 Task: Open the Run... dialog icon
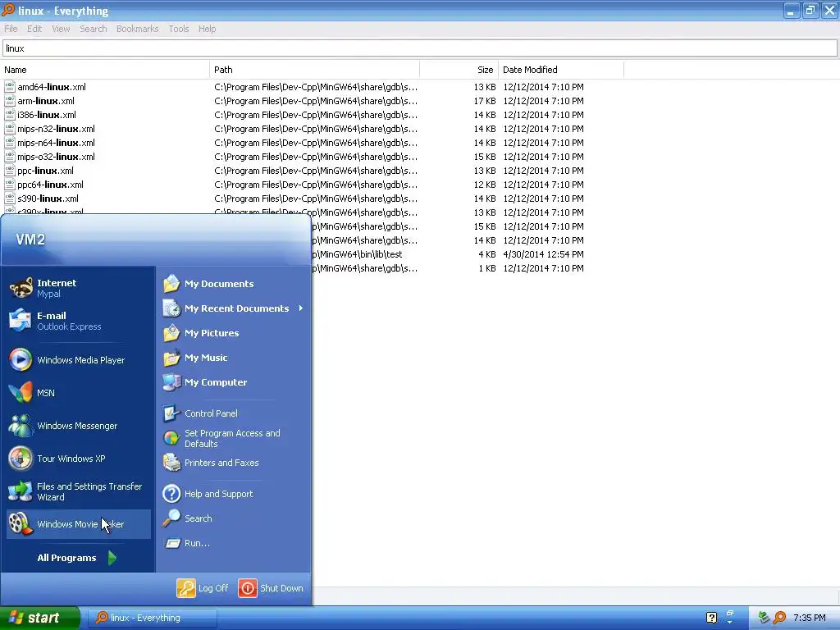(171, 543)
